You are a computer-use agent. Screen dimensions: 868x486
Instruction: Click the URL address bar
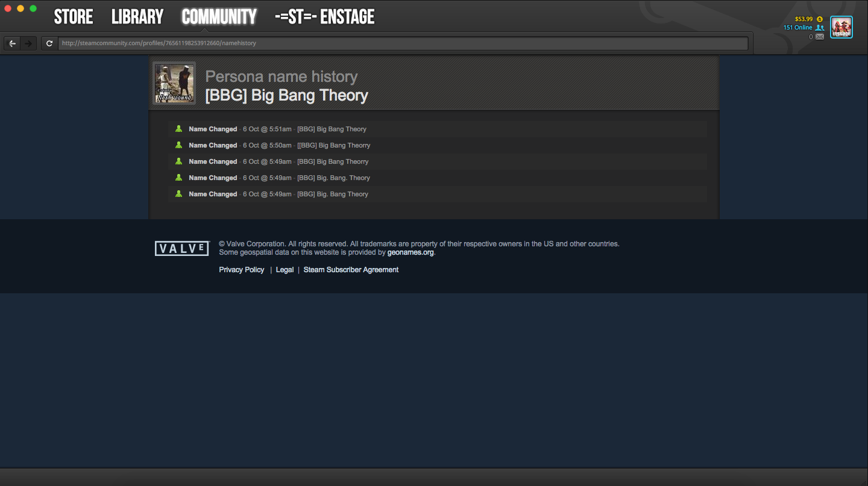coord(403,43)
